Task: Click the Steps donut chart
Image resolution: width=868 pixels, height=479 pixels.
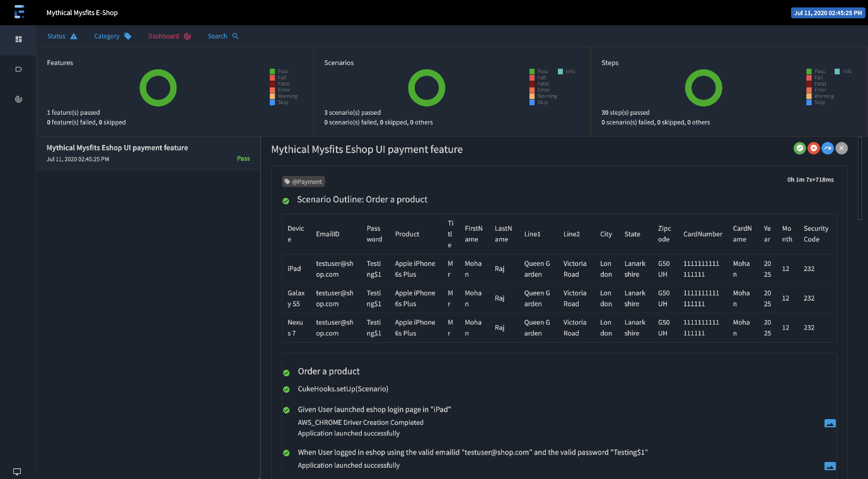Action: tap(703, 88)
